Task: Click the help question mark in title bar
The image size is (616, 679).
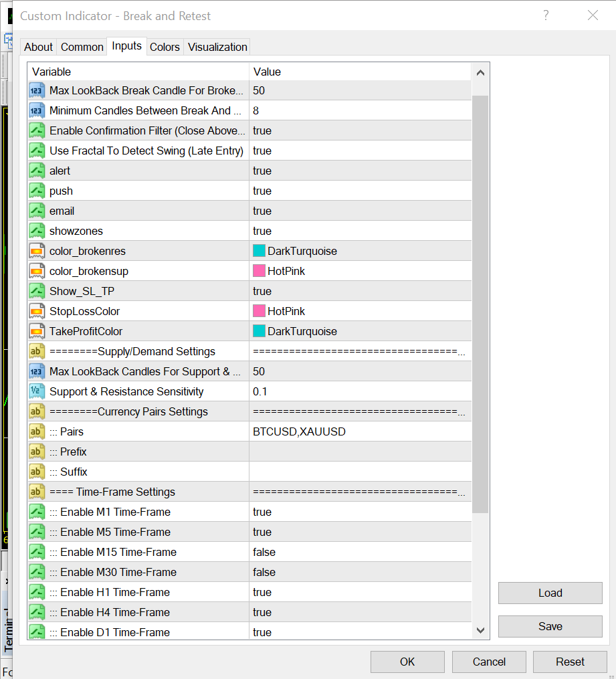Action: click(x=546, y=15)
